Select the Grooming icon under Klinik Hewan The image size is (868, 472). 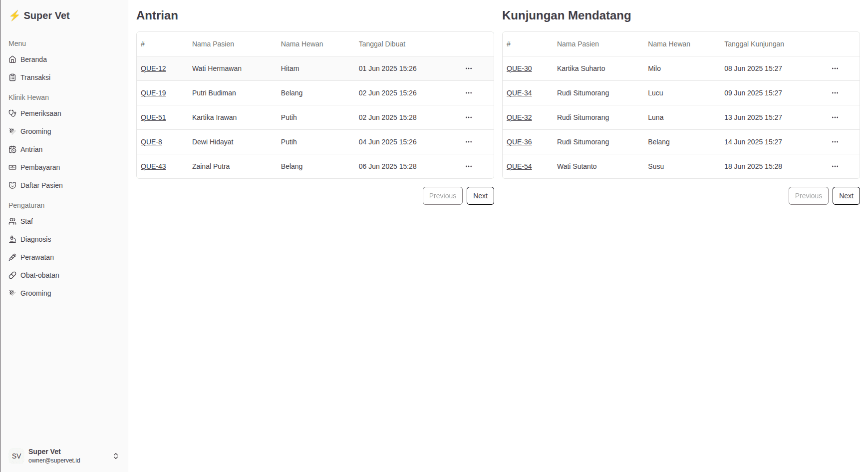click(12, 131)
